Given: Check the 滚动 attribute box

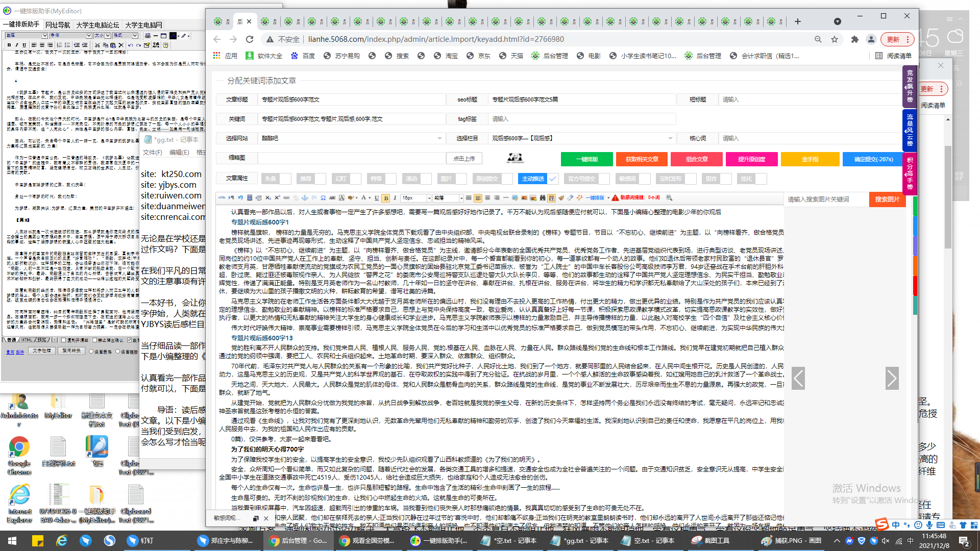Looking at the screenshot, I should [x=426, y=179].
